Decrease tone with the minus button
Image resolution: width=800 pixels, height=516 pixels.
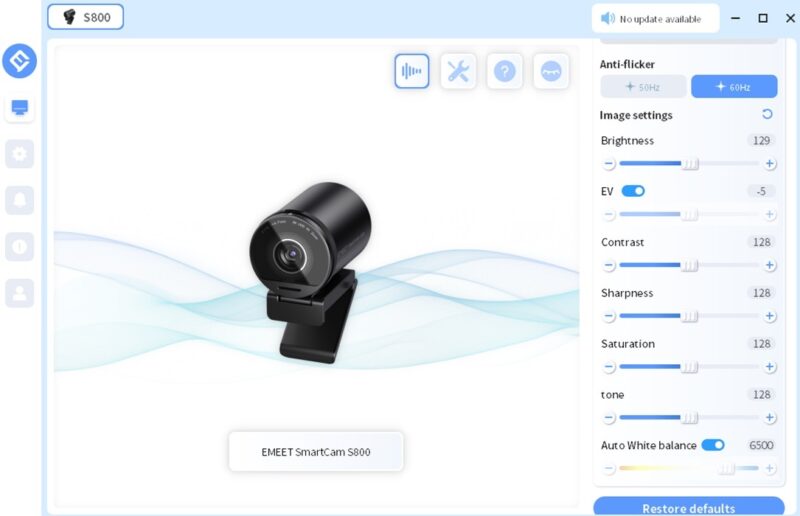[609, 418]
